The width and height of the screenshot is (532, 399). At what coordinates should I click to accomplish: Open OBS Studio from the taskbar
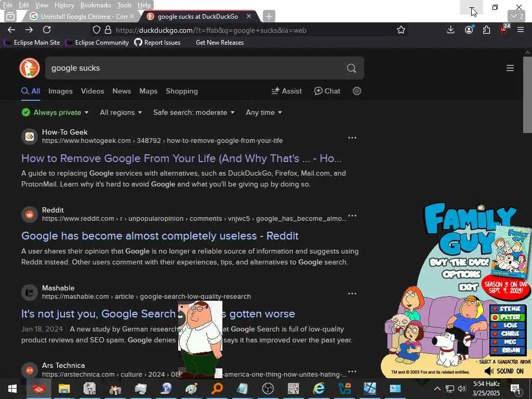point(268,389)
